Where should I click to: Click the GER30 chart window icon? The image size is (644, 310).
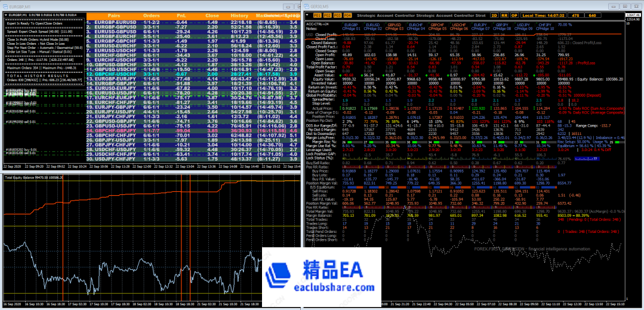(x=306, y=5)
